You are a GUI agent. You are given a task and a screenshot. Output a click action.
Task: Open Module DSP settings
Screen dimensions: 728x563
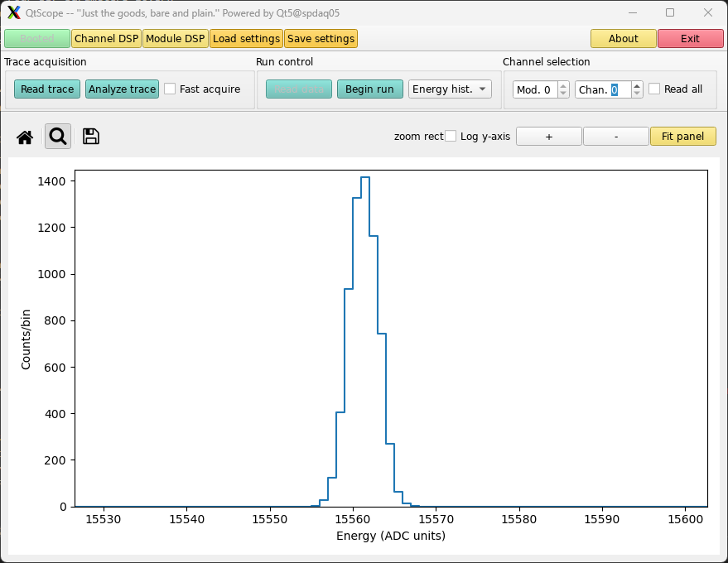click(x=176, y=39)
